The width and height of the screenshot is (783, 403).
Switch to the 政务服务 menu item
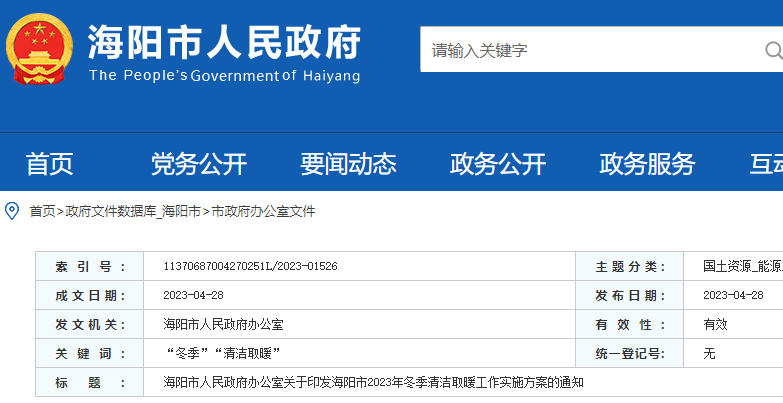click(x=647, y=164)
